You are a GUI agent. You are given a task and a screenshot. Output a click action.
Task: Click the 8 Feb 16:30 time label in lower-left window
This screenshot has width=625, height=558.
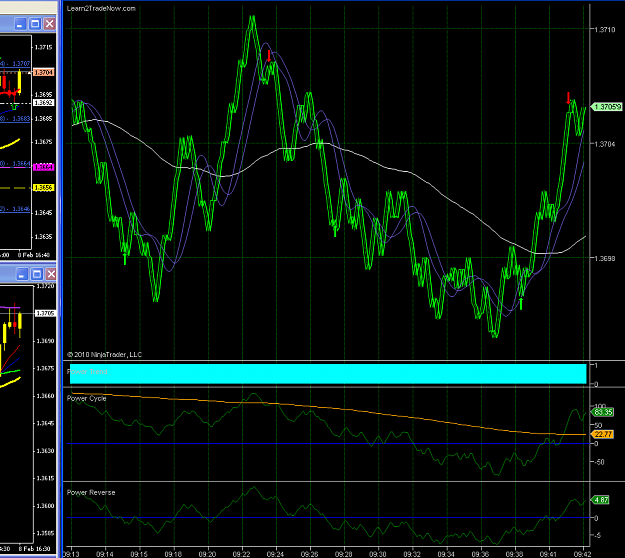click(x=34, y=548)
